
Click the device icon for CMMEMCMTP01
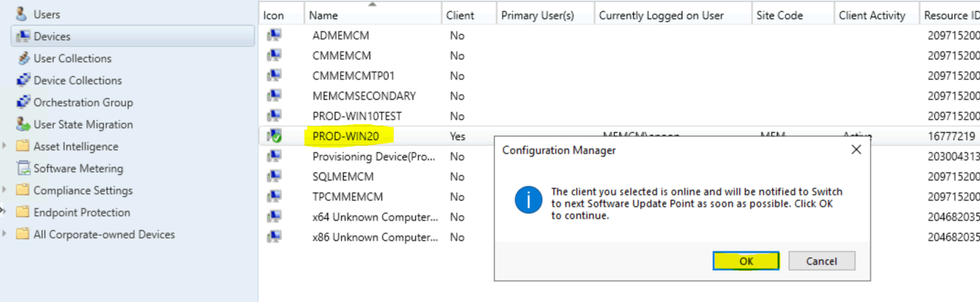tap(274, 75)
